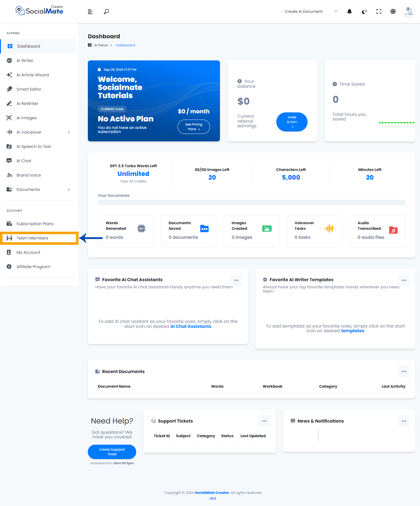Click the AI Voiceover waveform icon
420x506 pixels.
pos(9,132)
